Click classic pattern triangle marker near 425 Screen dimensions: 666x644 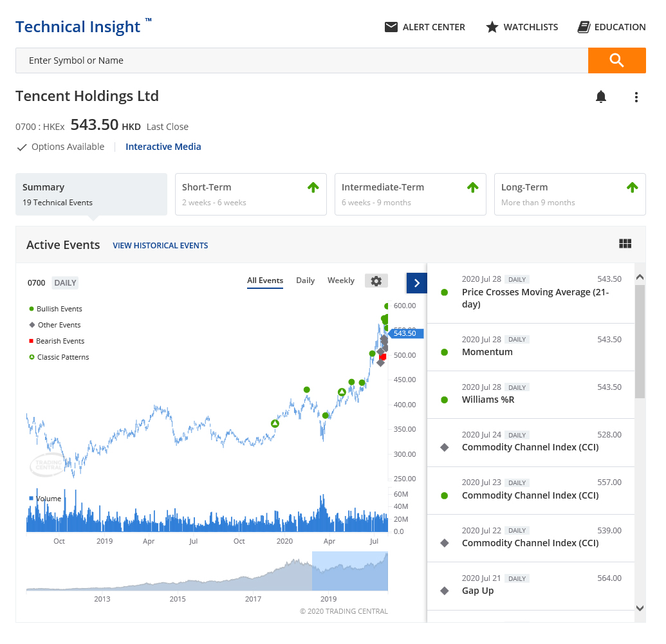click(342, 392)
